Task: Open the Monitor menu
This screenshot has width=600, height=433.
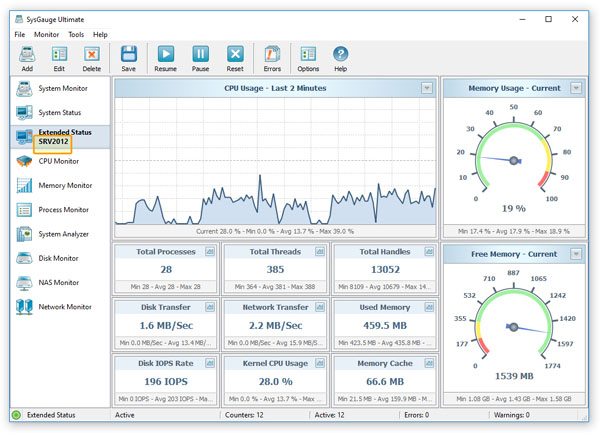Action: (46, 34)
